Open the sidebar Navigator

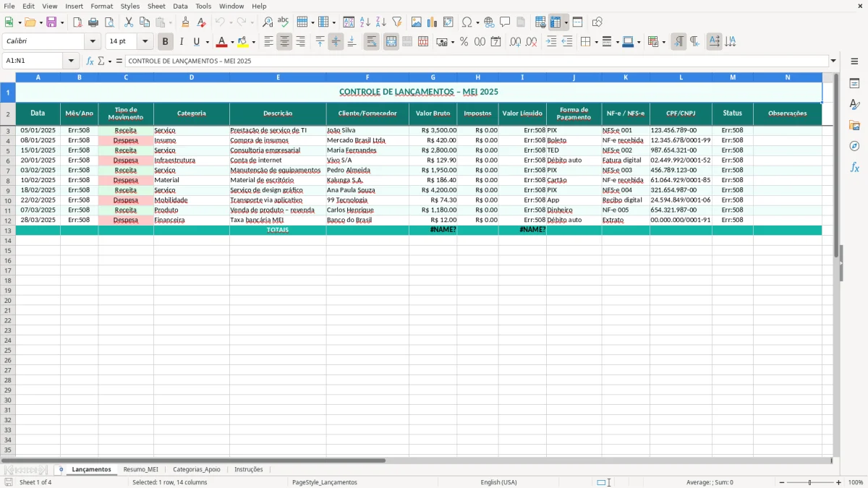854,146
